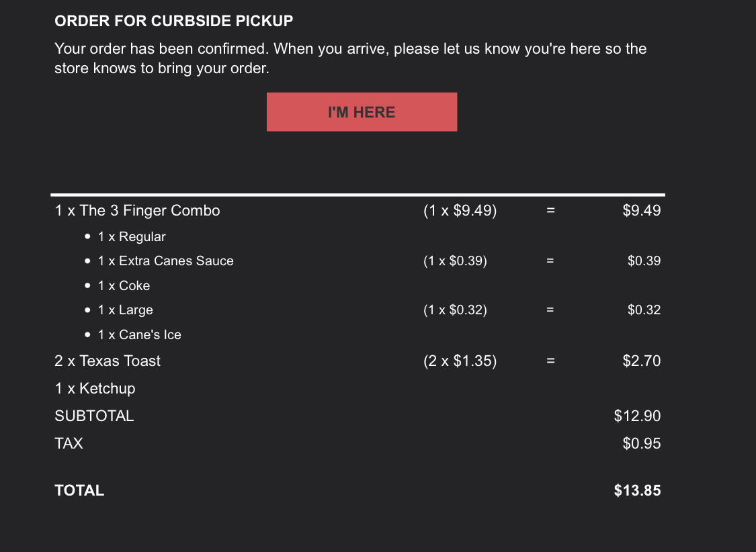756x552 pixels.
Task: Click the 1 x Large size option
Action: 126,310
